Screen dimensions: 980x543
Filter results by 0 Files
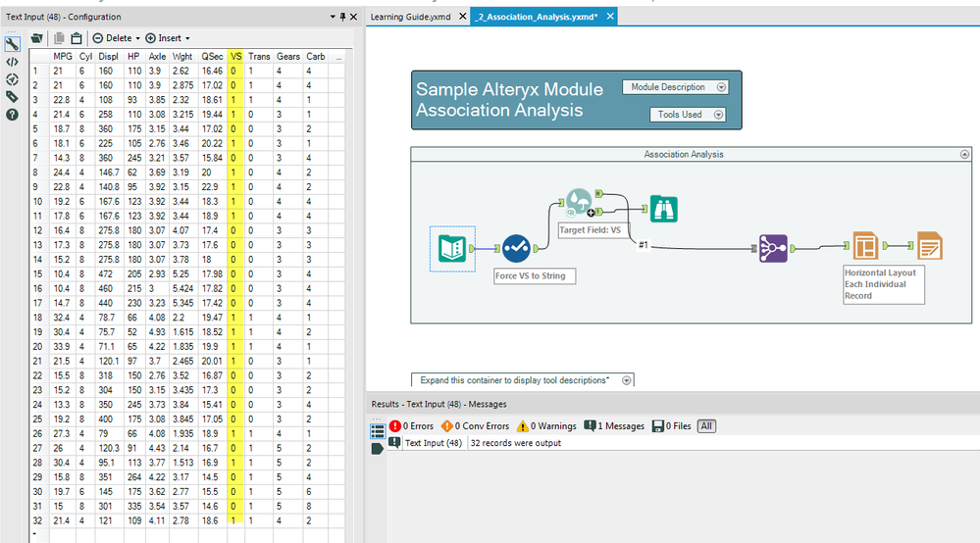(671, 426)
